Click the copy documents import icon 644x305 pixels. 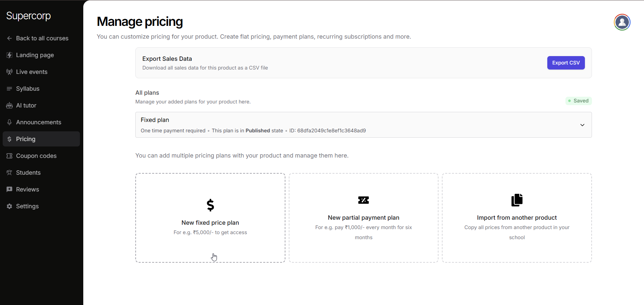pos(517,200)
